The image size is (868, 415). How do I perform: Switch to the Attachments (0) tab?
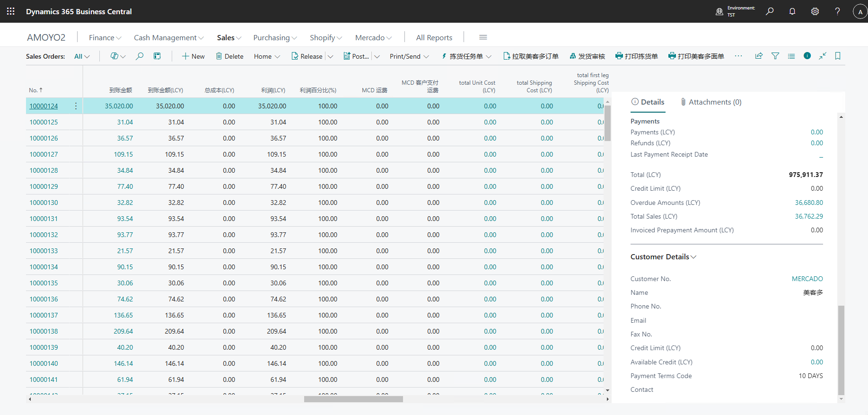click(711, 102)
